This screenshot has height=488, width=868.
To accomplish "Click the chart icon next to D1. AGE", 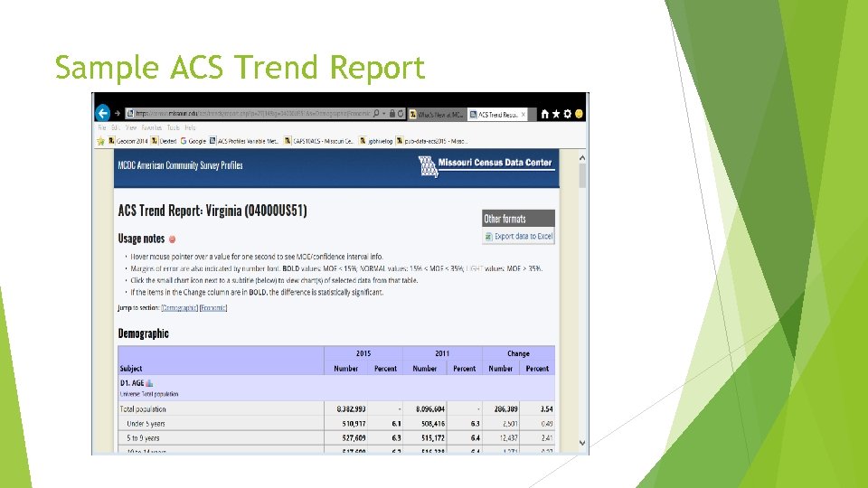I will point(149,383).
